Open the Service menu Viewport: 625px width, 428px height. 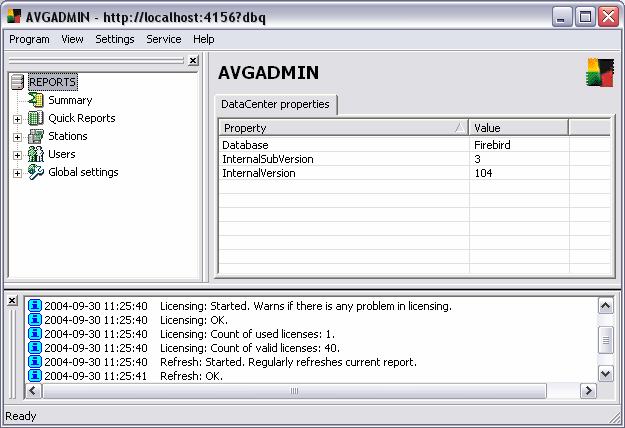(164, 39)
